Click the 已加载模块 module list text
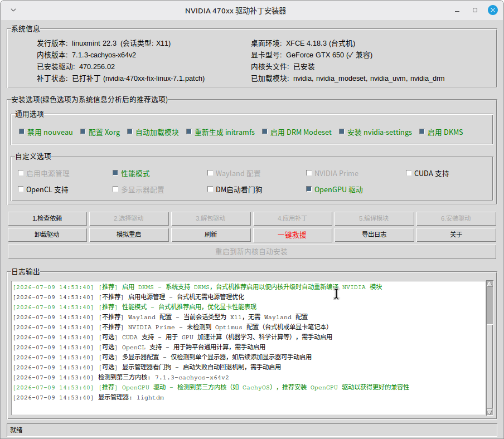Image resolution: width=504 pixels, height=439 pixels. pos(369,79)
